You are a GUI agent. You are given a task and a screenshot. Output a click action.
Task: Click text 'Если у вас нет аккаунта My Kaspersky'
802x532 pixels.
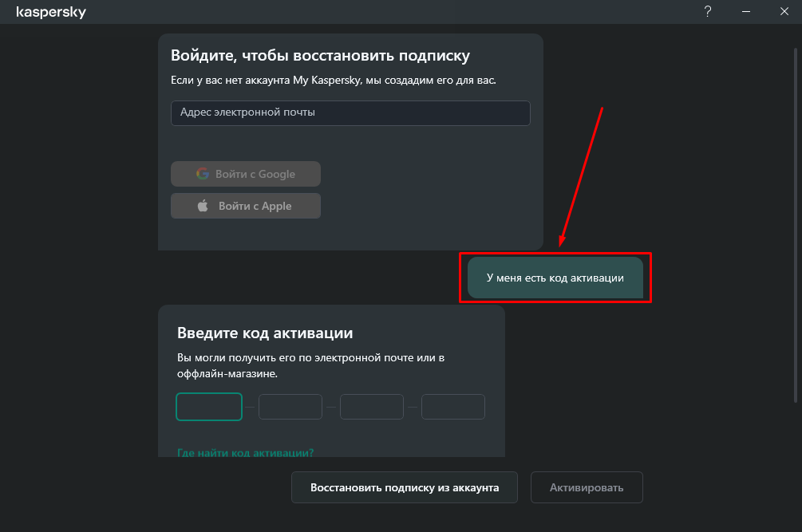point(266,81)
